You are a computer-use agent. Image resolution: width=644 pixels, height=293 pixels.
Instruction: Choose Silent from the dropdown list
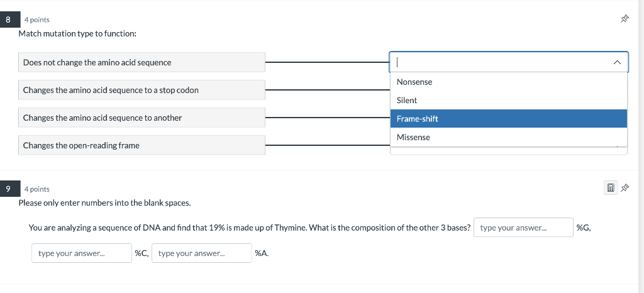click(508, 101)
